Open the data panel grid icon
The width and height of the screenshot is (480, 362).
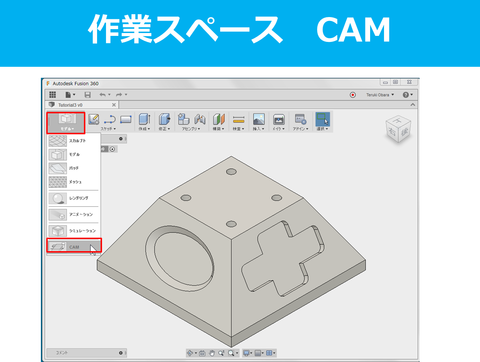(53, 95)
